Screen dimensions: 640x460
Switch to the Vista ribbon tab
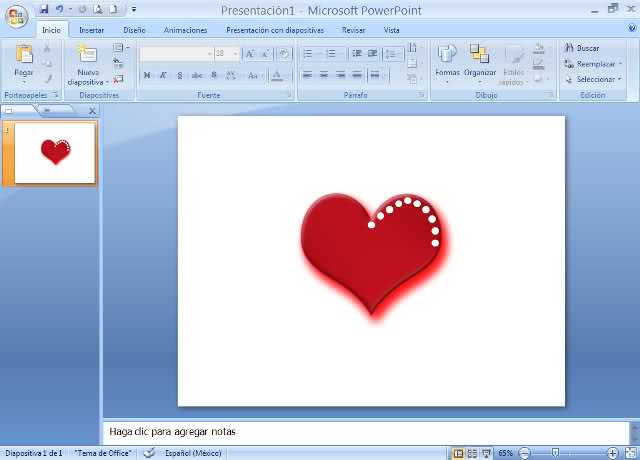[391, 30]
